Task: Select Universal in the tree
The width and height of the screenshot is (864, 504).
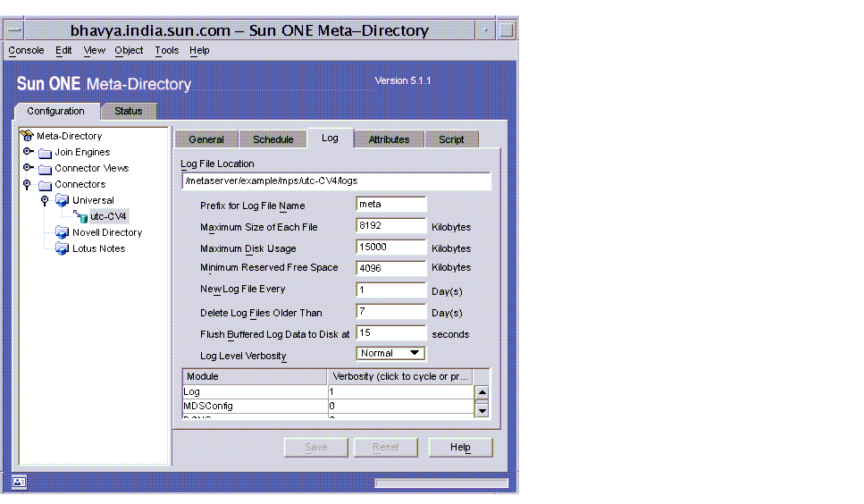Action: [x=93, y=200]
